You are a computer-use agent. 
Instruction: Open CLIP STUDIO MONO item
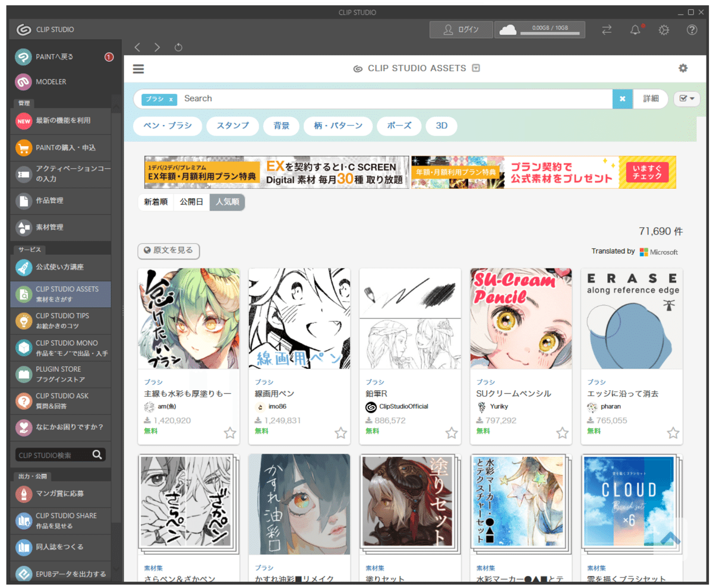(x=61, y=347)
